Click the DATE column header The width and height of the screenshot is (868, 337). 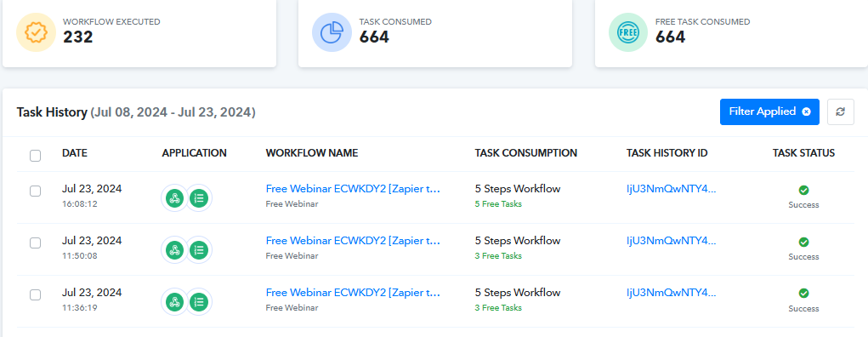pos(75,153)
